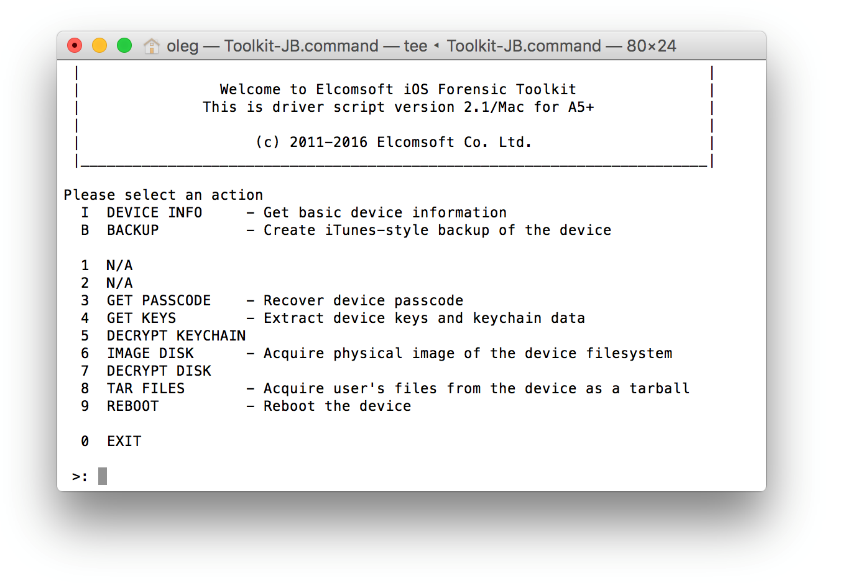Click the 2011-2016 Elcomsoft copyright line

click(x=394, y=142)
